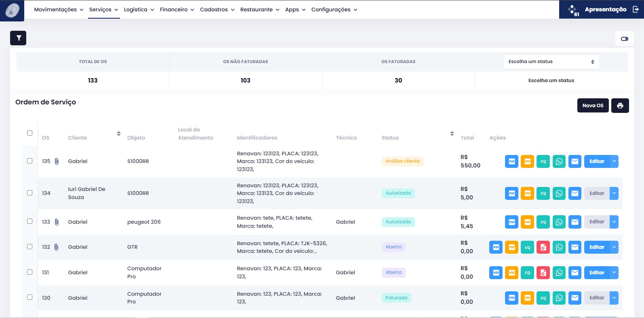644x318 pixels.
Task: Open the Logística menu
Action: (x=139, y=9)
